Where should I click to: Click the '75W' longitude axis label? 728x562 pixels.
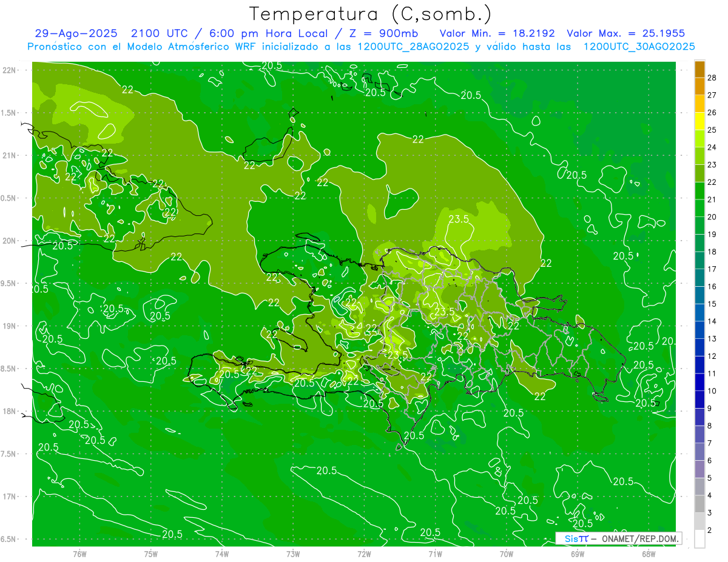(x=151, y=554)
